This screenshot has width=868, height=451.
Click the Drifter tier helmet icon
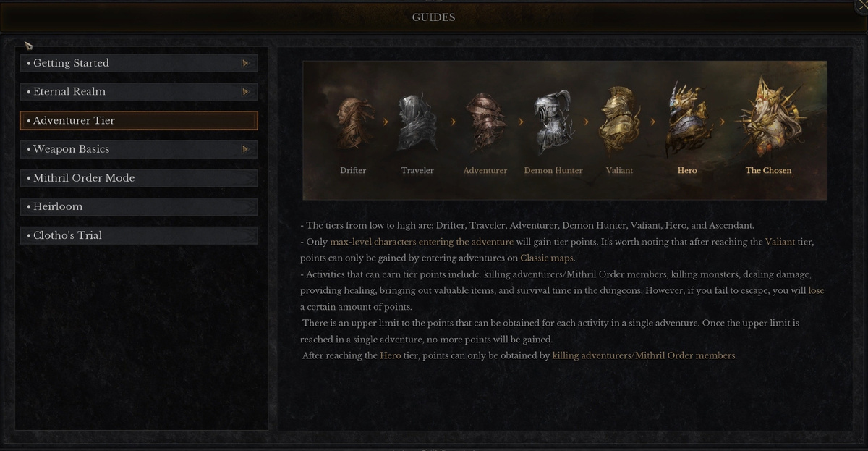pyautogui.click(x=354, y=123)
